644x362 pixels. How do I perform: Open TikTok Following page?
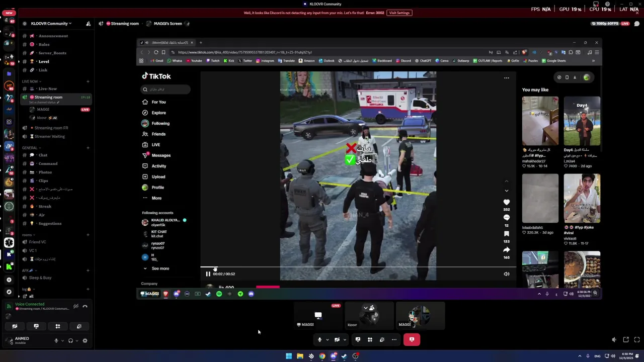pyautogui.click(x=160, y=123)
